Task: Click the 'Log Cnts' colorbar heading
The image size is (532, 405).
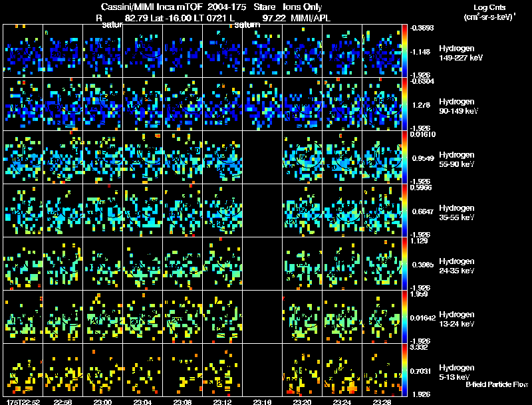Action: coord(489,7)
